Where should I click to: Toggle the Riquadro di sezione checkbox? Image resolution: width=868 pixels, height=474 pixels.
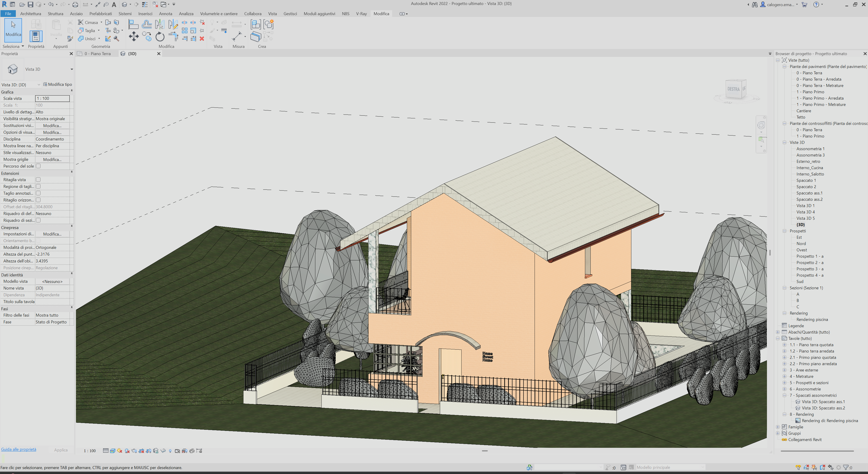[x=38, y=220]
